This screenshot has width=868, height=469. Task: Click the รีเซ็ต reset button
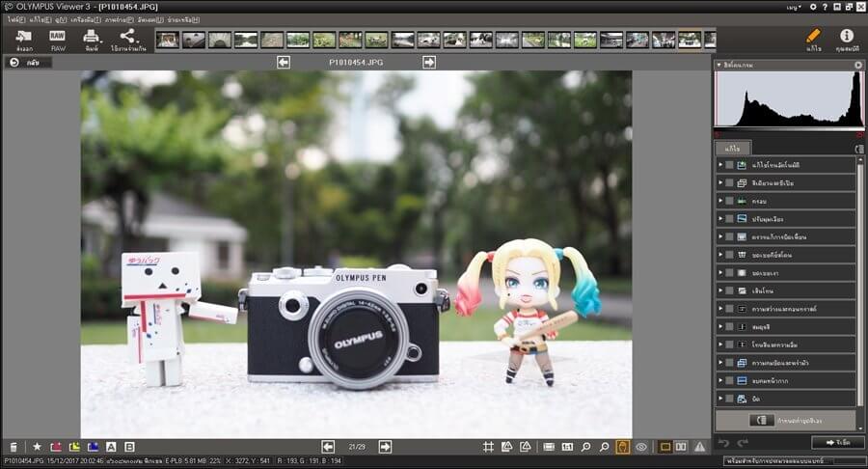click(x=837, y=442)
